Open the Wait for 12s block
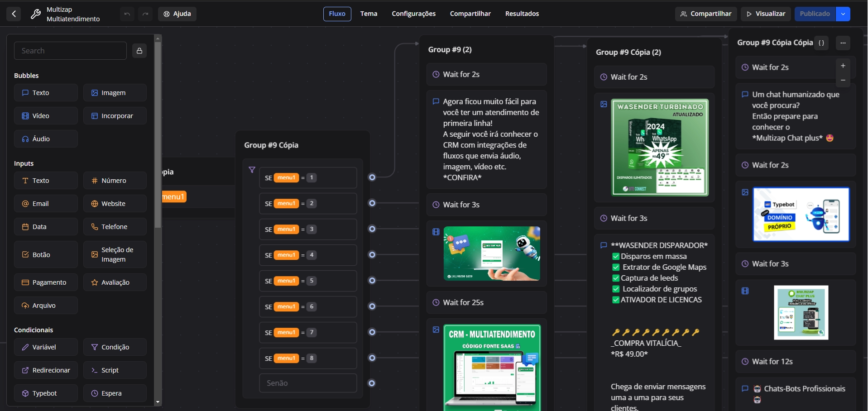Screen dimensions: 868x411 click(796, 362)
